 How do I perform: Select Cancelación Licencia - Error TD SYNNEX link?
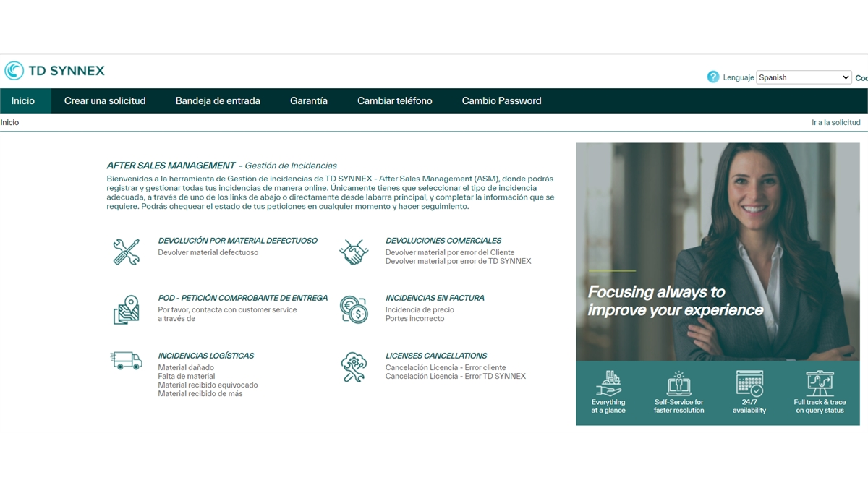point(456,376)
